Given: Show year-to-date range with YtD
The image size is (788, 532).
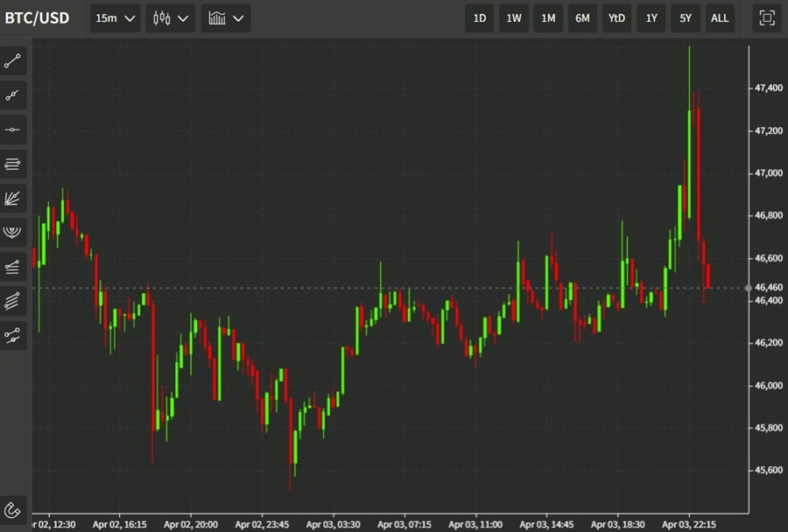Looking at the screenshot, I should point(616,17).
